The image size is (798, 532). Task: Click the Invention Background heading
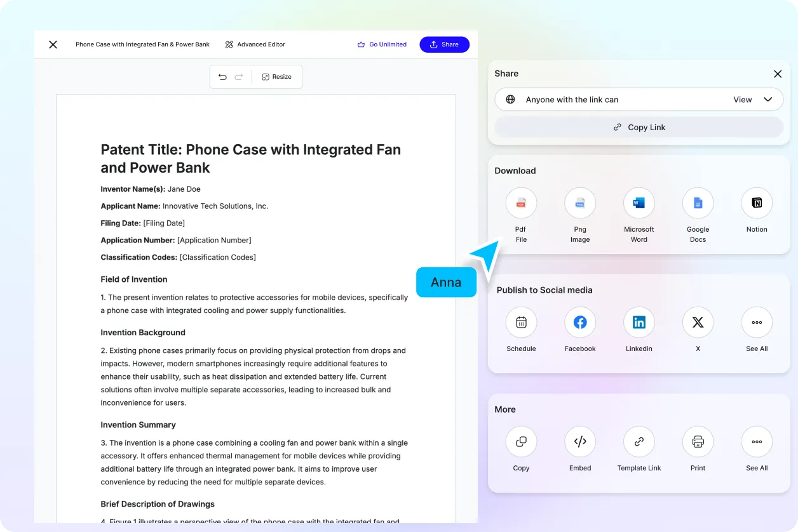tap(143, 333)
